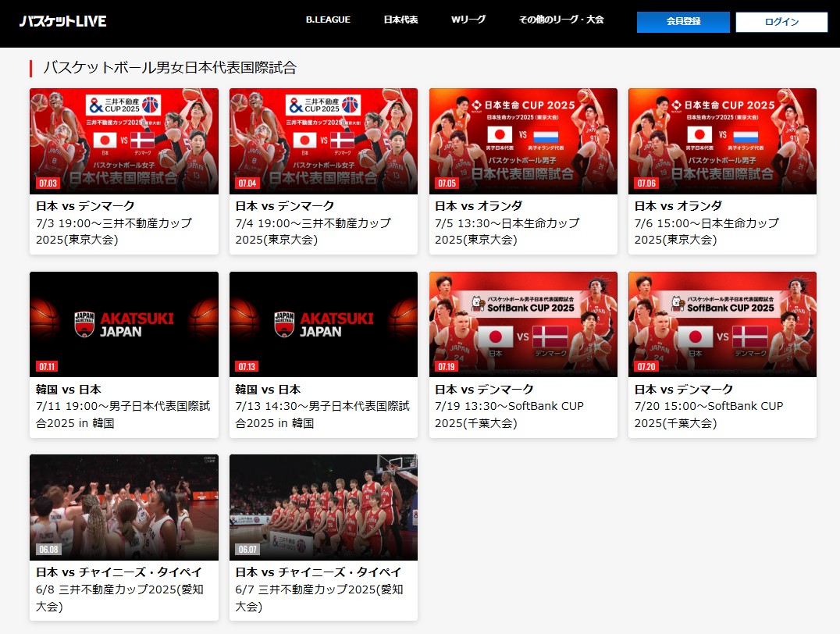Click the 07.05 date badge
Image resolution: width=840 pixels, height=634 pixels.
click(x=447, y=183)
